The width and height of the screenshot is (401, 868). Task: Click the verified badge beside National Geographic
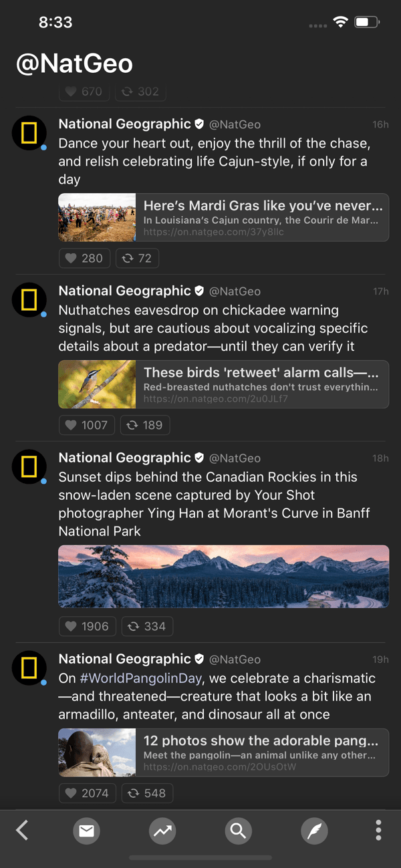tap(199, 124)
